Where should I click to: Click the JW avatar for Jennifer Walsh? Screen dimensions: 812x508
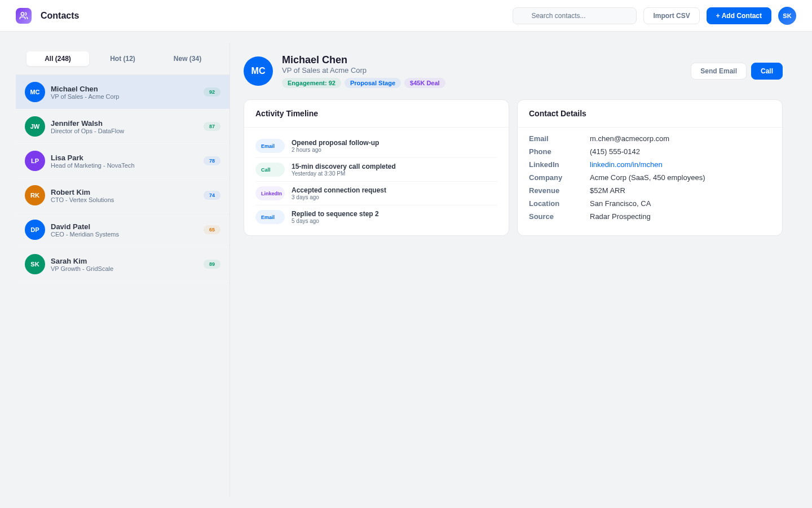(x=35, y=126)
